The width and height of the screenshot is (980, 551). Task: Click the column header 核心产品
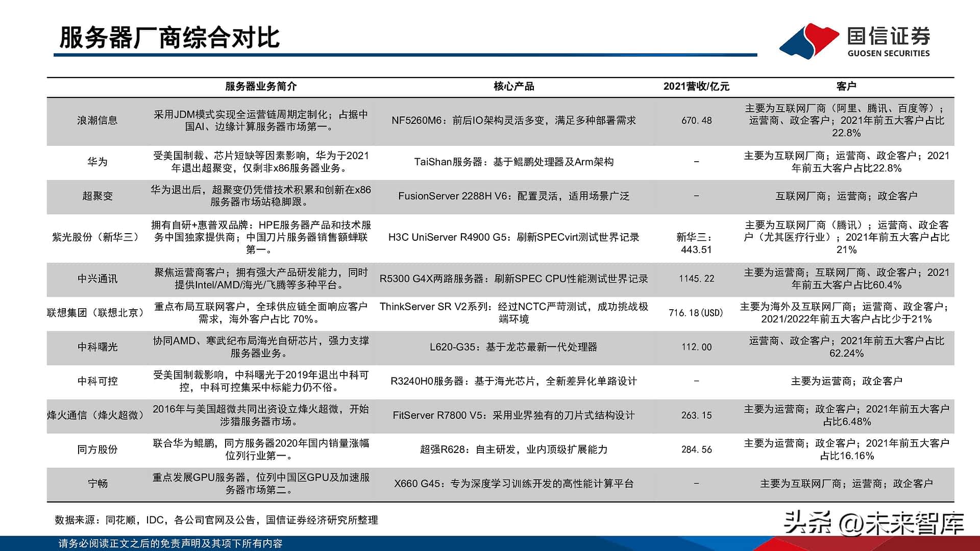click(513, 86)
